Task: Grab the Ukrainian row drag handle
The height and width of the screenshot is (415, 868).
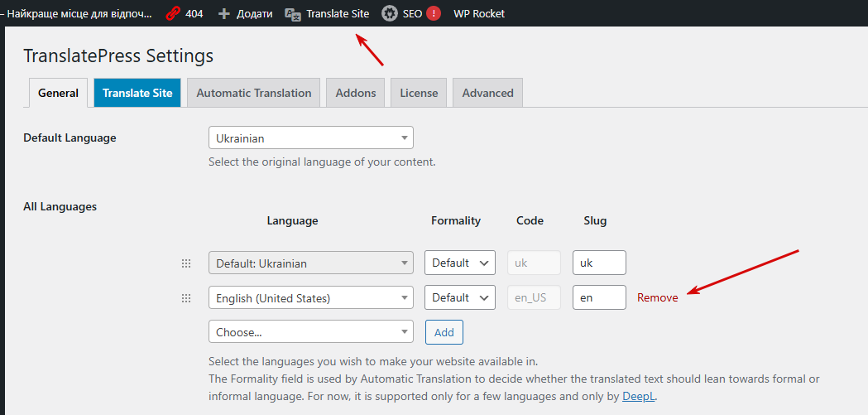Action: pyautogui.click(x=186, y=263)
